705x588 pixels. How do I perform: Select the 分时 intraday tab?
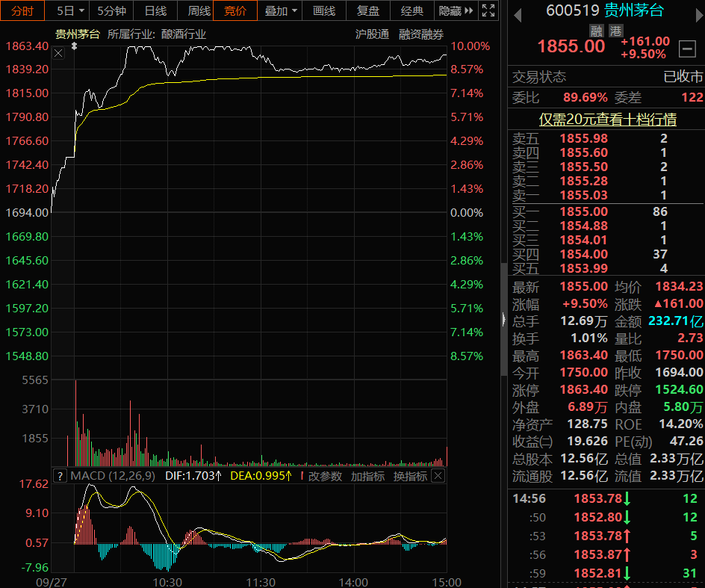[x=22, y=10]
